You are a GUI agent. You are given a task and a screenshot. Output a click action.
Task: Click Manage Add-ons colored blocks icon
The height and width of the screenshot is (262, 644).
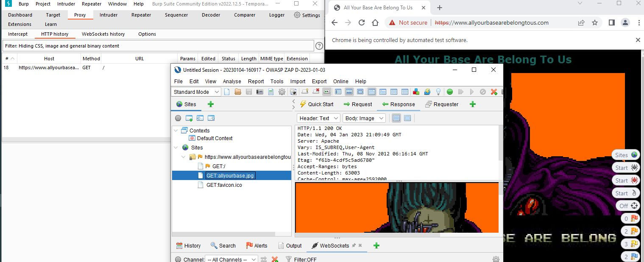416,92
